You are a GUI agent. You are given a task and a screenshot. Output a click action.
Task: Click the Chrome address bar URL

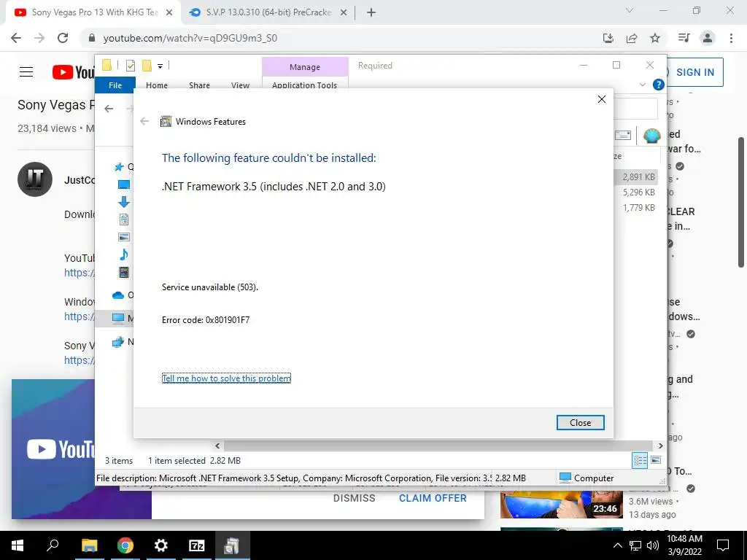[190, 38]
